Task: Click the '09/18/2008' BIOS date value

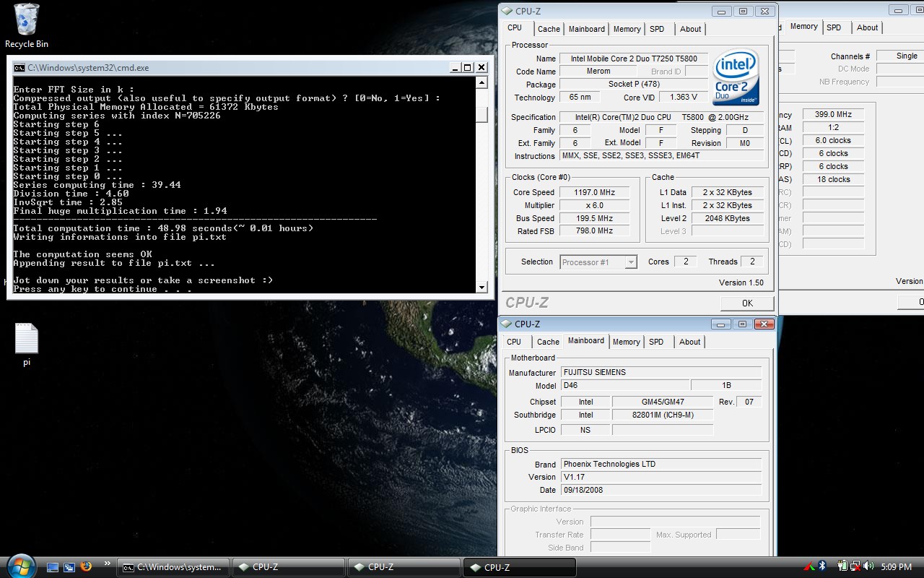Action: click(x=661, y=490)
